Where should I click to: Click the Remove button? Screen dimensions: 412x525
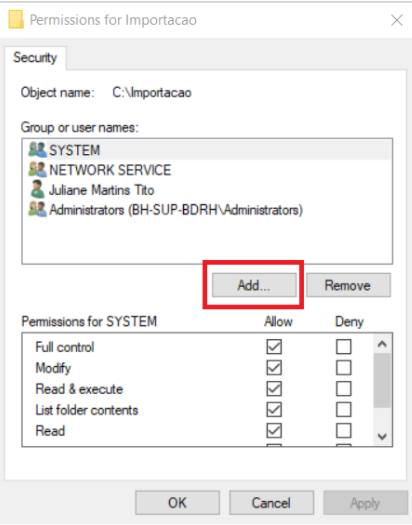point(348,285)
